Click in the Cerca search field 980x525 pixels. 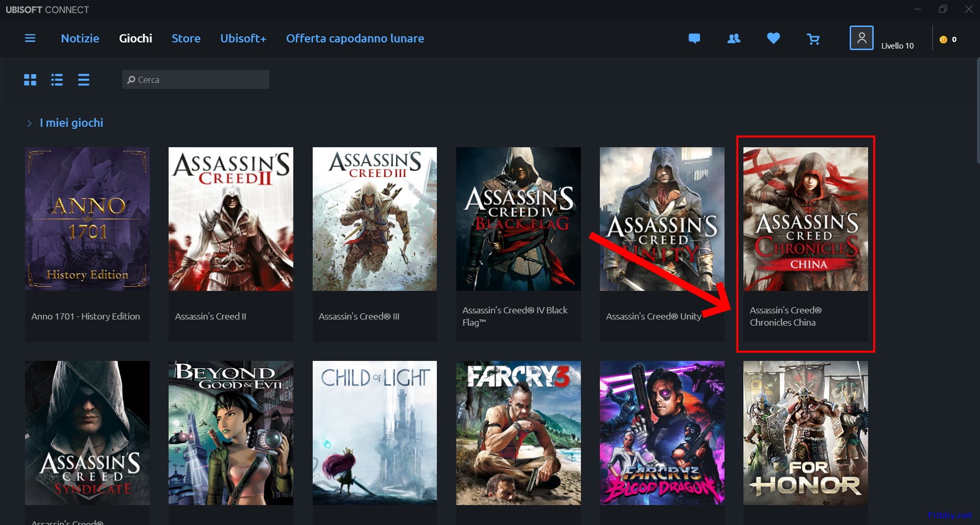[x=195, y=80]
